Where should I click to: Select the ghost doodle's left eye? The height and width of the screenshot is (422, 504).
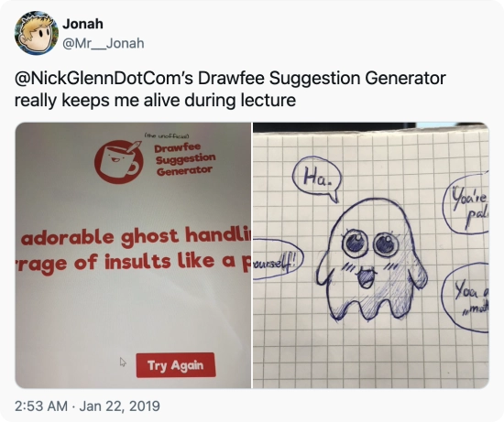[x=356, y=243]
